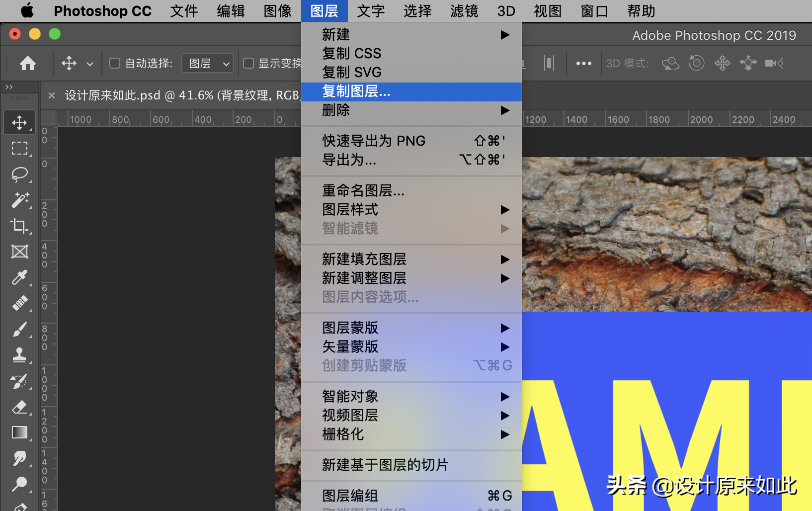Go to the Home screen icon
This screenshot has width=812, height=511.
[28, 63]
